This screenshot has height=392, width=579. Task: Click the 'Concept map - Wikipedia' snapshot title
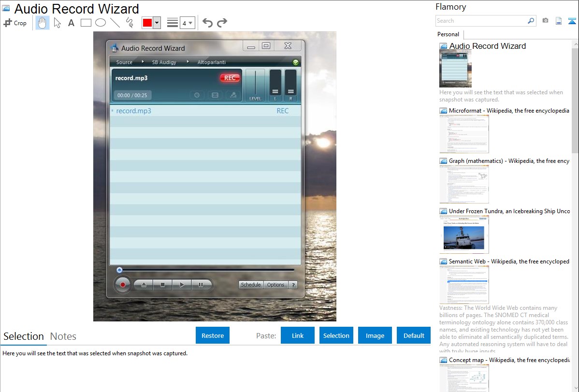click(x=509, y=360)
